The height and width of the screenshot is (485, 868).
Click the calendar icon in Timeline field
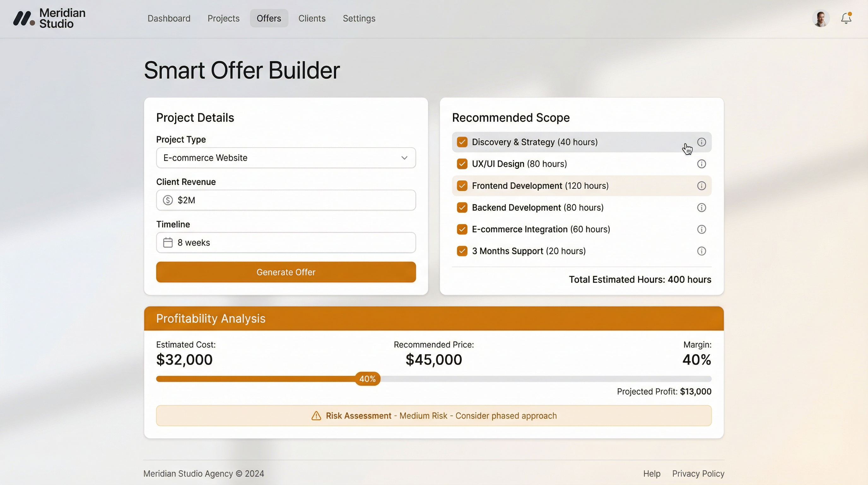[167, 242]
